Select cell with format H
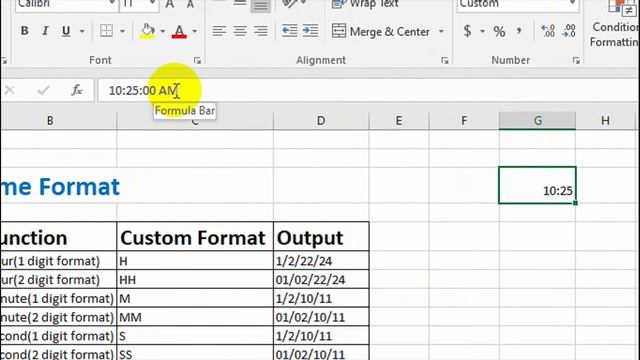The width and height of the screenshot is (640, 360). (195, 261)
